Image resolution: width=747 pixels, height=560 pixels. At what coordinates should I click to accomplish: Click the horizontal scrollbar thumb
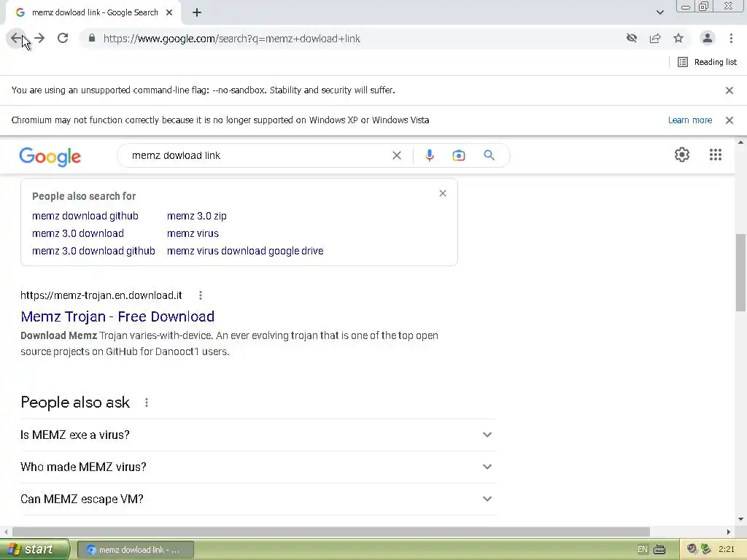click(330, 532)
